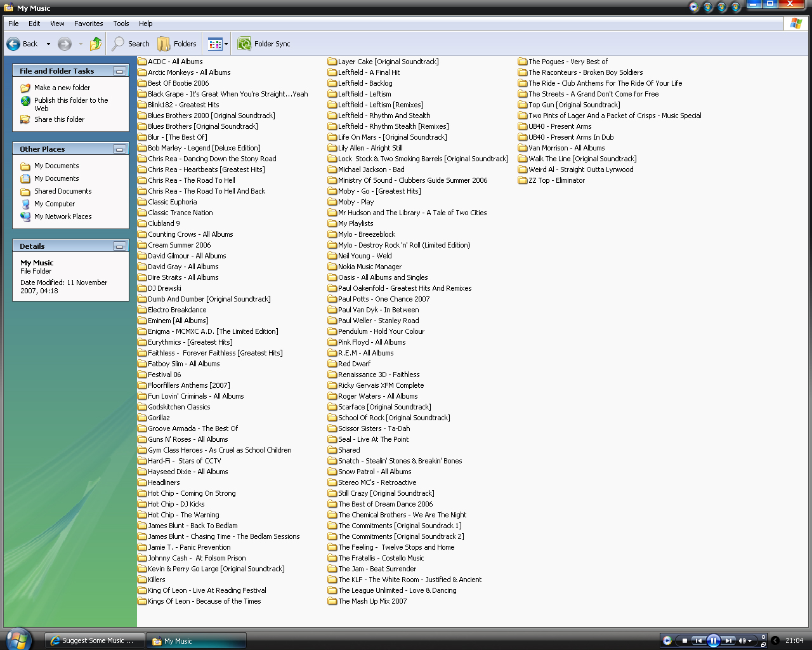
Task: Open the Help menu
Action: tap(146, 23)
